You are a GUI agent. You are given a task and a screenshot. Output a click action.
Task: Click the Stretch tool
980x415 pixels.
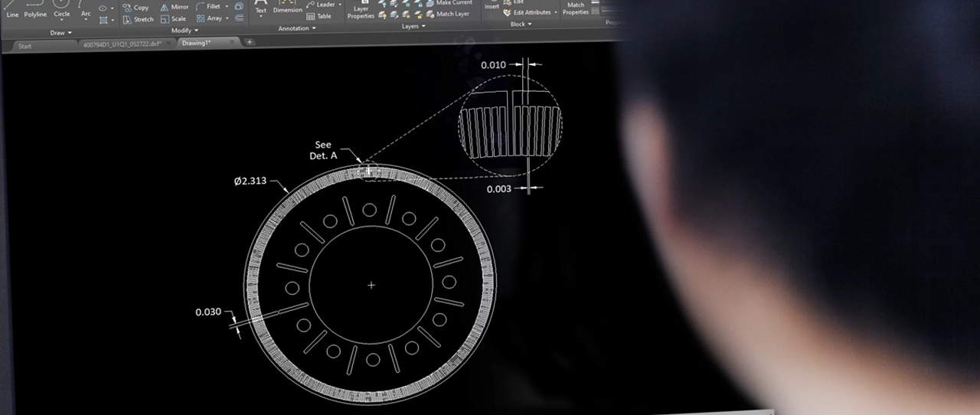click(138, 19)
